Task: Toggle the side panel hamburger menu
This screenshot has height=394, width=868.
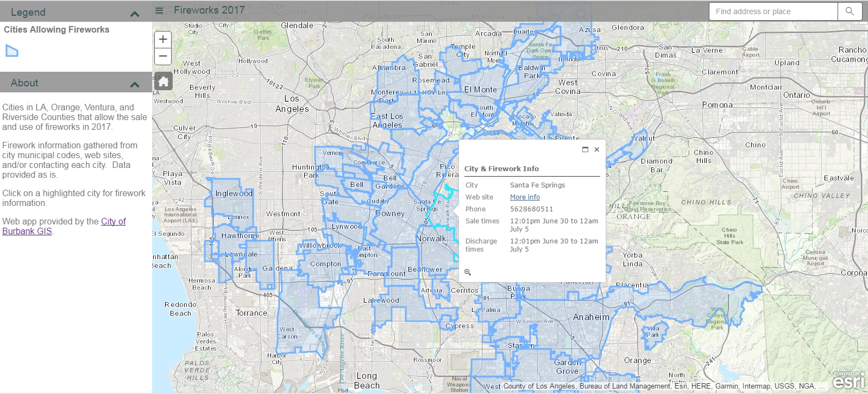Action: tap(159, 10)
